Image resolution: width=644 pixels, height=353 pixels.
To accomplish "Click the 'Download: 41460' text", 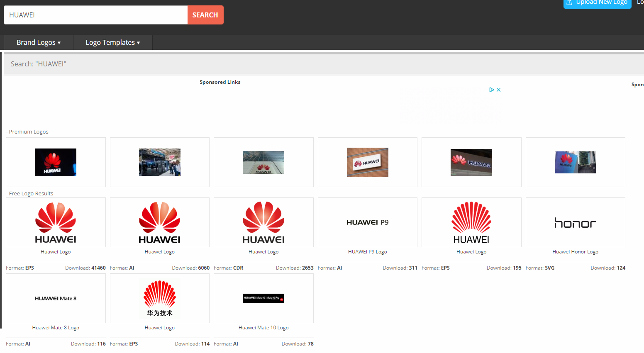I will 85,268.
